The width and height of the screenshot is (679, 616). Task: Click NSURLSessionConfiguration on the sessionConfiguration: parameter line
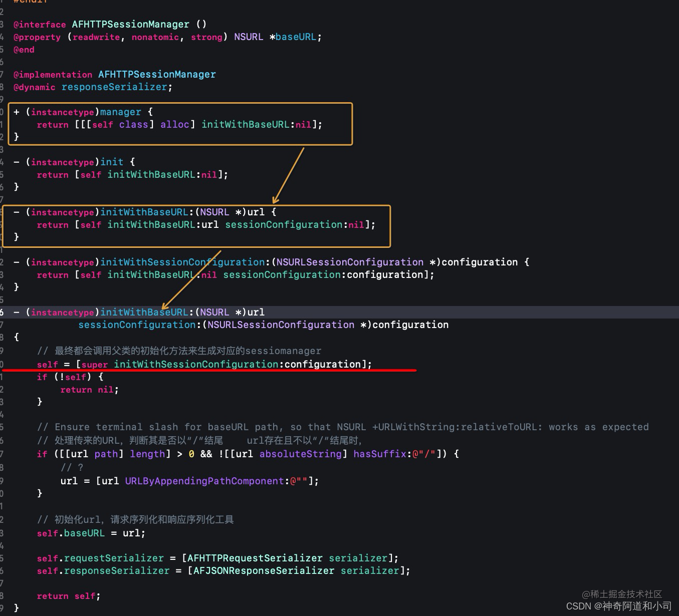pos(281,325)
